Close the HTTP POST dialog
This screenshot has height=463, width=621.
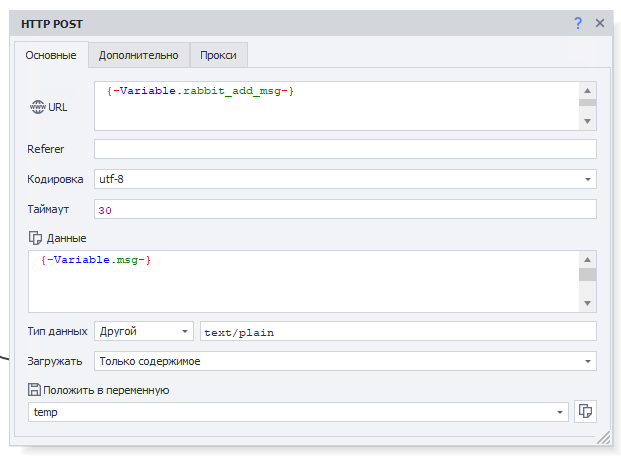click(600, 23)
